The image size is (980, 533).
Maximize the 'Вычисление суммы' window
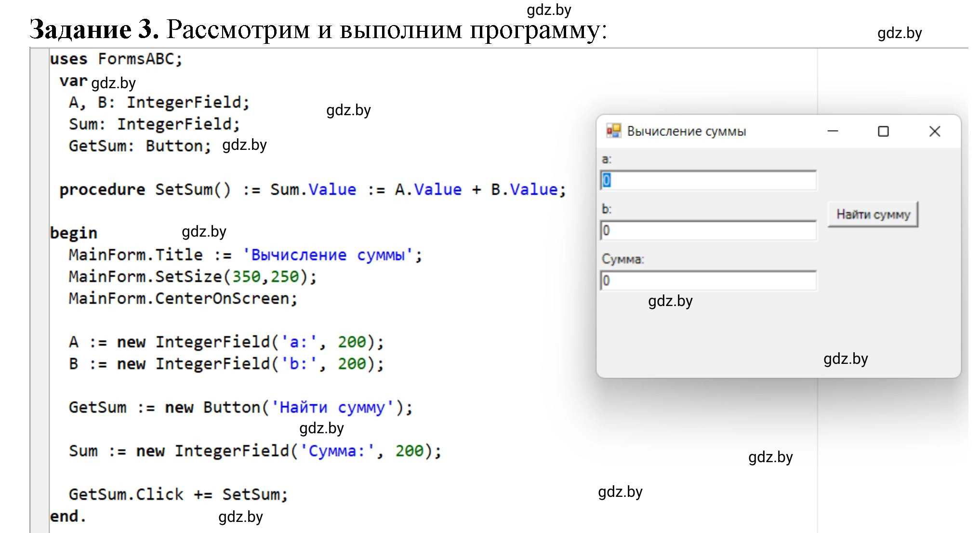click(x=883, y=131)
